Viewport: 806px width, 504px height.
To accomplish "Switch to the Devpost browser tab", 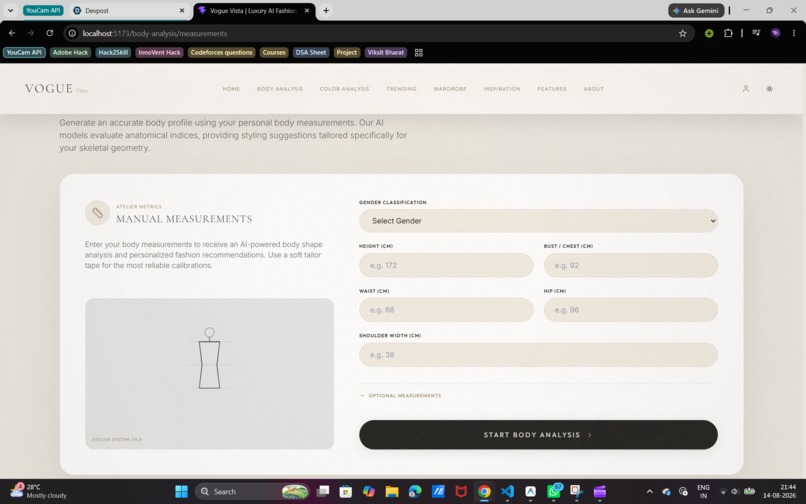I will (129, 10).
